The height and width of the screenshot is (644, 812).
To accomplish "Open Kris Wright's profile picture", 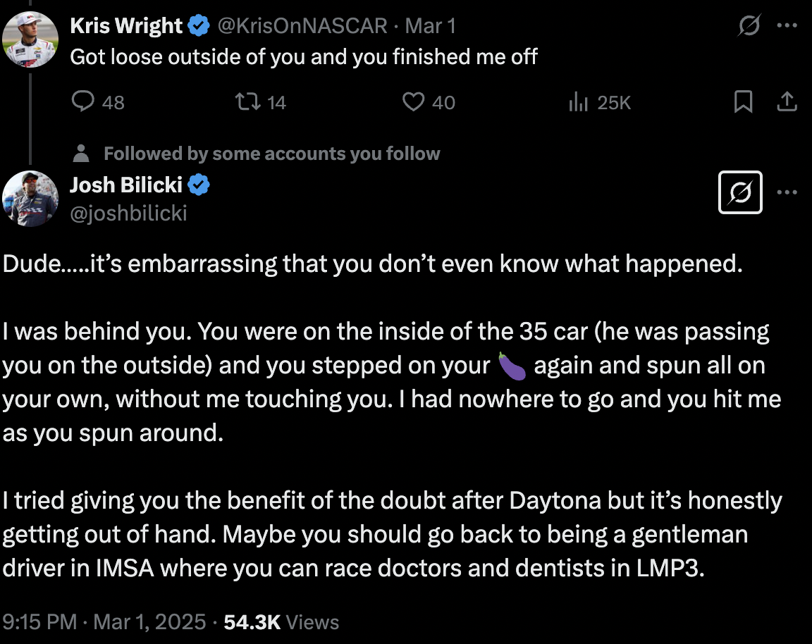I will click(30, 40).
